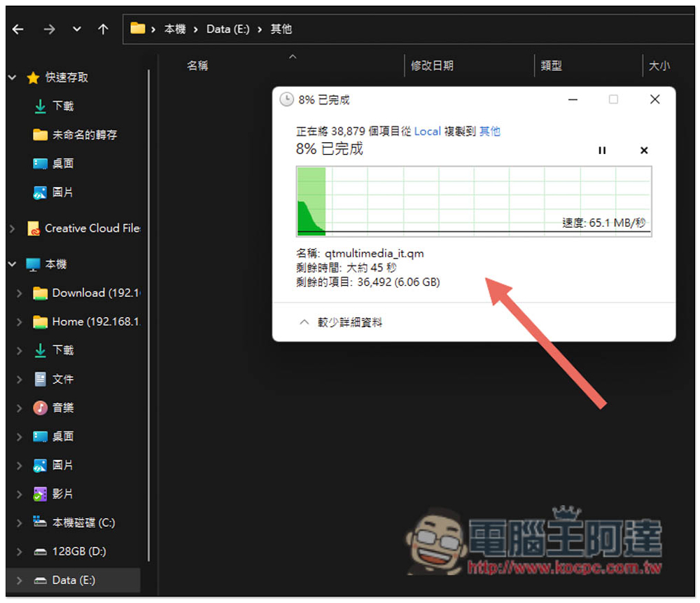Sort by the 修改日期 column header
Image resolution: width=700 pixels, height=603 pixels.
pos(432,66)
